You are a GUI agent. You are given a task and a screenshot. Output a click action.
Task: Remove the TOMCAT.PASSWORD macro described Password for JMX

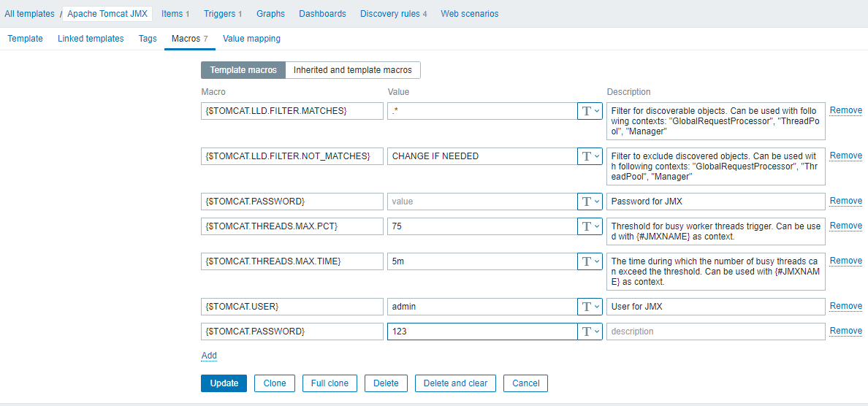point(845,201)
